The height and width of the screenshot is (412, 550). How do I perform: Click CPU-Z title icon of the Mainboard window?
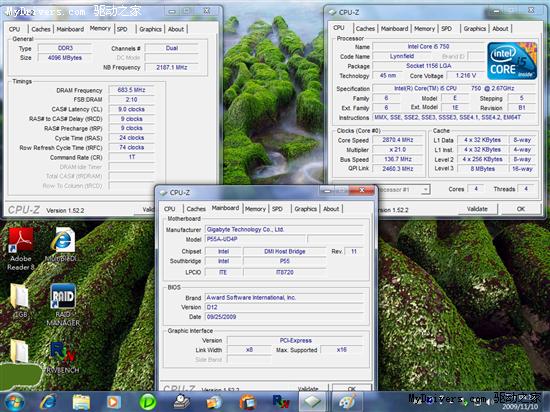click(163, 193)
